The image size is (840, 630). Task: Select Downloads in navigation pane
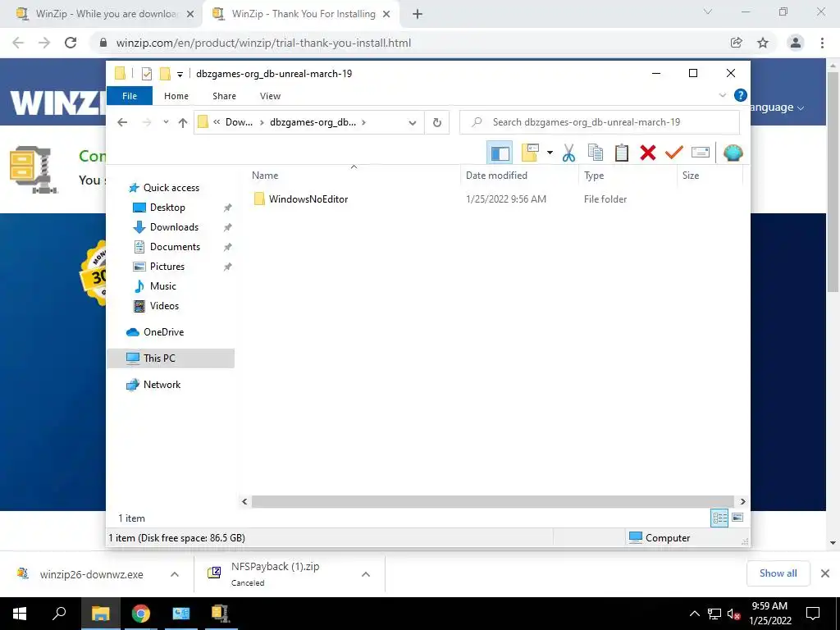pyautogui.click(x=174, y=227)
